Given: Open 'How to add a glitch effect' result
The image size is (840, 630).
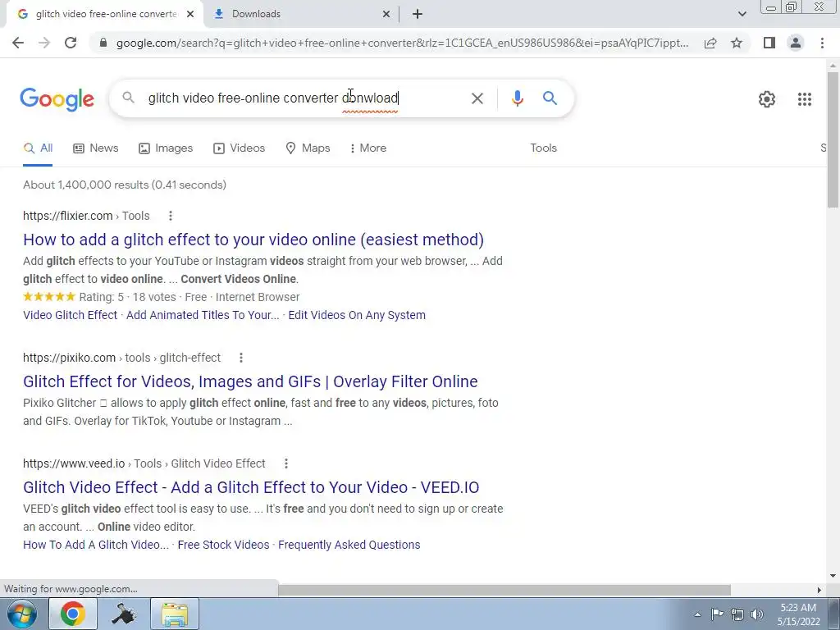Looking at the screenshot, I should point(253,240).
